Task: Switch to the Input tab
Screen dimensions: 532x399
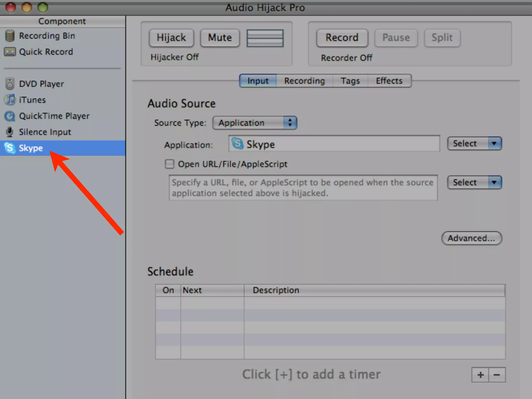Action: click(258, 81)
